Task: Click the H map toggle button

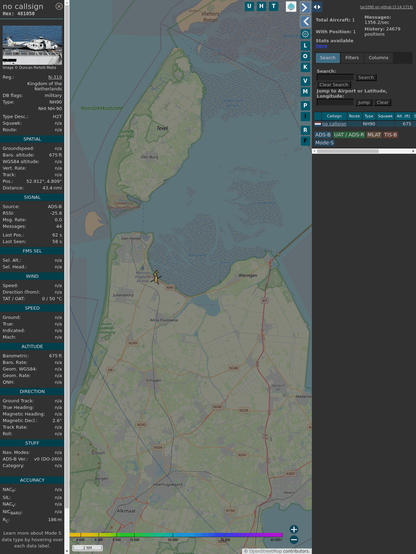Action: click(x=261, y=6)
